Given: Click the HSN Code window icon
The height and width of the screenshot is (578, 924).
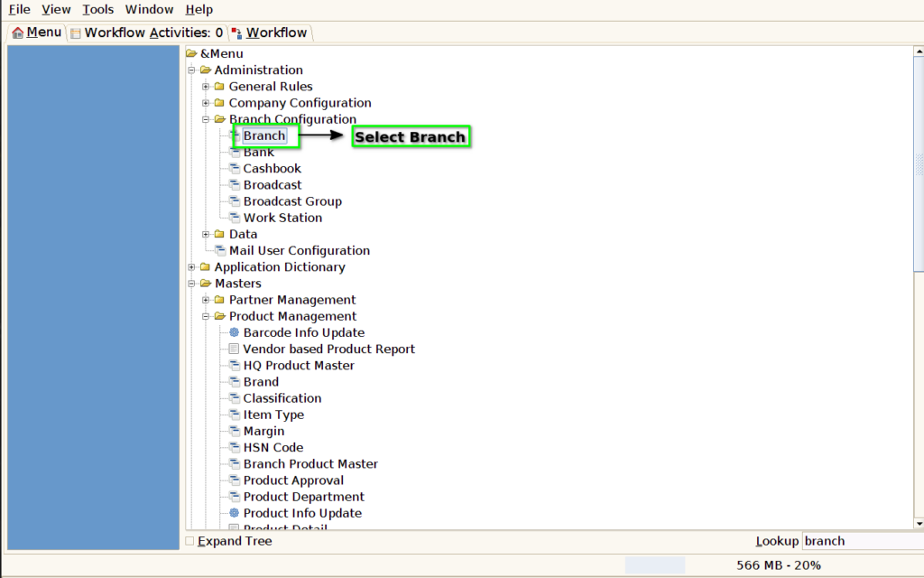Looking at the screenshot, I should [x=234, y=448].
